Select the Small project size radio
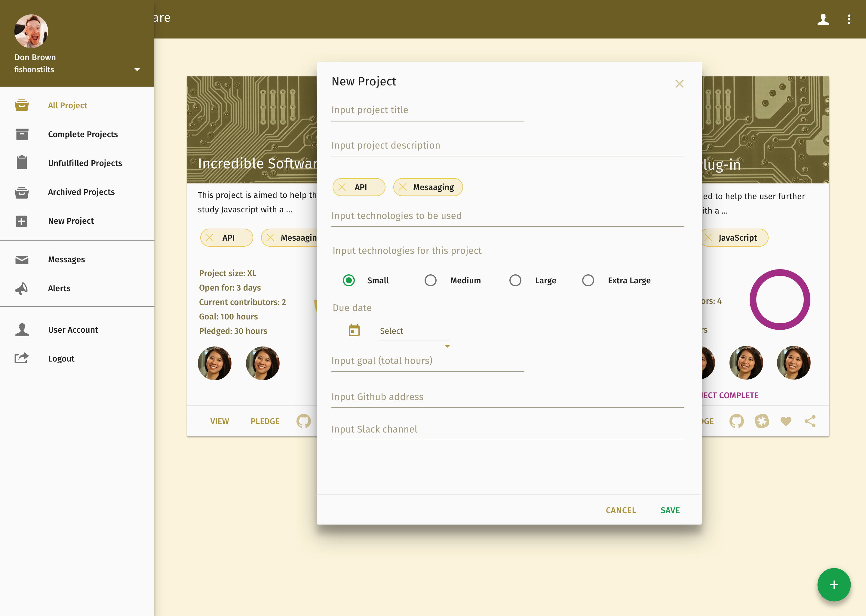Image resolution: width=866 pixels, height=616 pixels. point(349,280)
